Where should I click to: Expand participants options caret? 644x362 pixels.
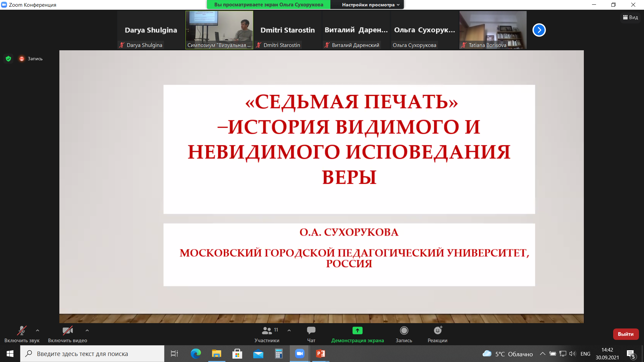point(289,330)
